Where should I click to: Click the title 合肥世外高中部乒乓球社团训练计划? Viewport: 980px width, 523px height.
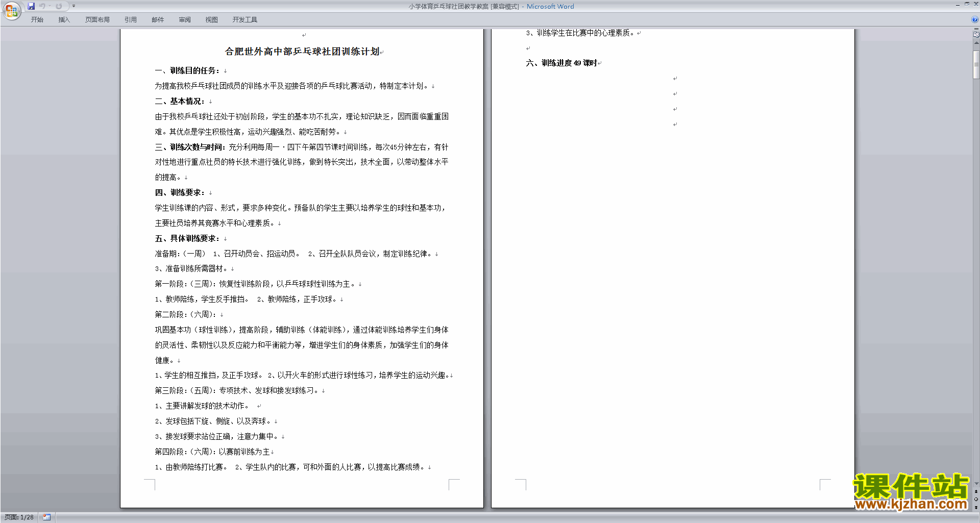[302, 52]
